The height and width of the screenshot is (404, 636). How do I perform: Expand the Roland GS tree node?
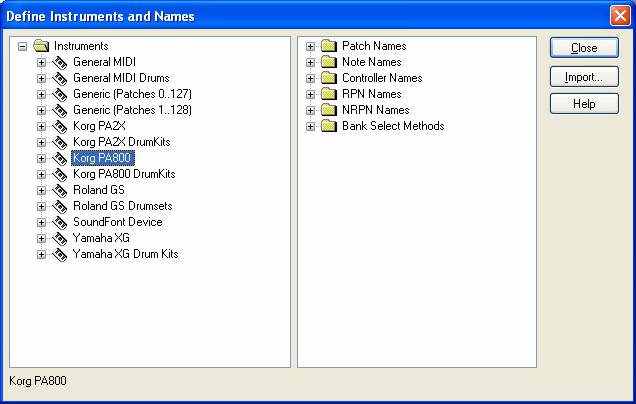(x=41, y=190)
